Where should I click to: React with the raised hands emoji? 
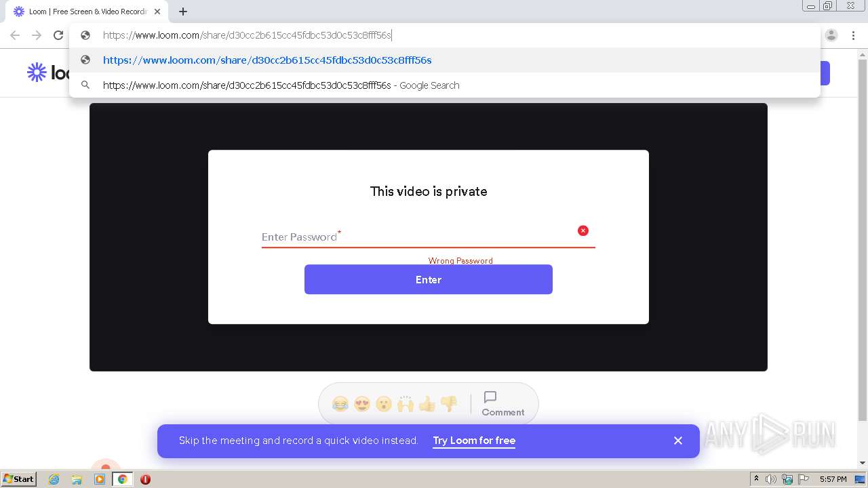point(406,405)
